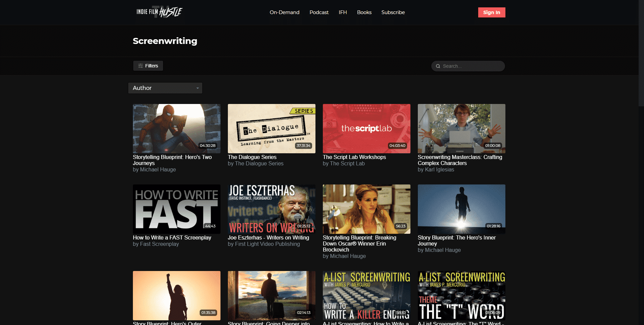Click the Breaking Down Erin Brockovich title

[x=359, y=243]
